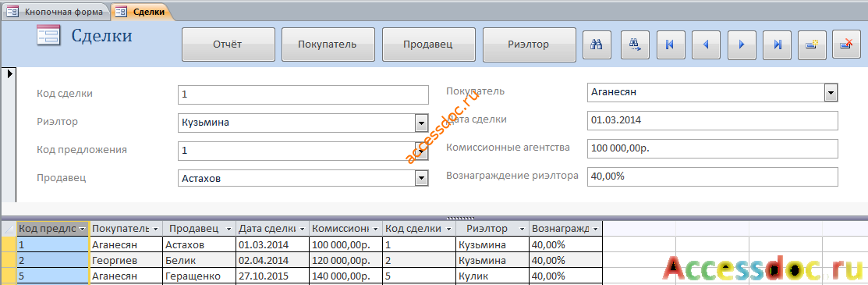Viewport: 868px width, 285px height.
Task: Open the Код сделки column filter arrow
Action: 449,229
